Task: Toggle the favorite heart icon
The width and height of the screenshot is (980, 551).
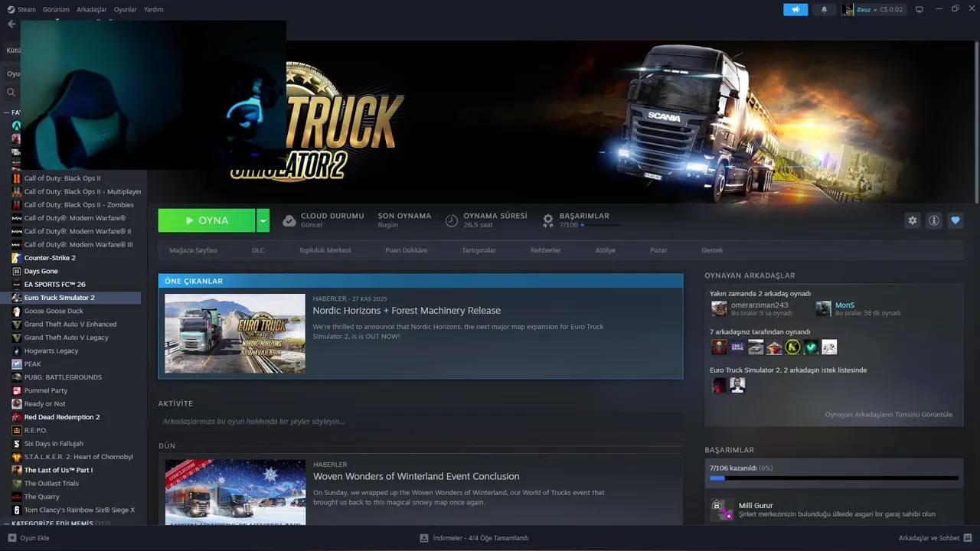Action: pyautogui.click(x=955, y=220)
